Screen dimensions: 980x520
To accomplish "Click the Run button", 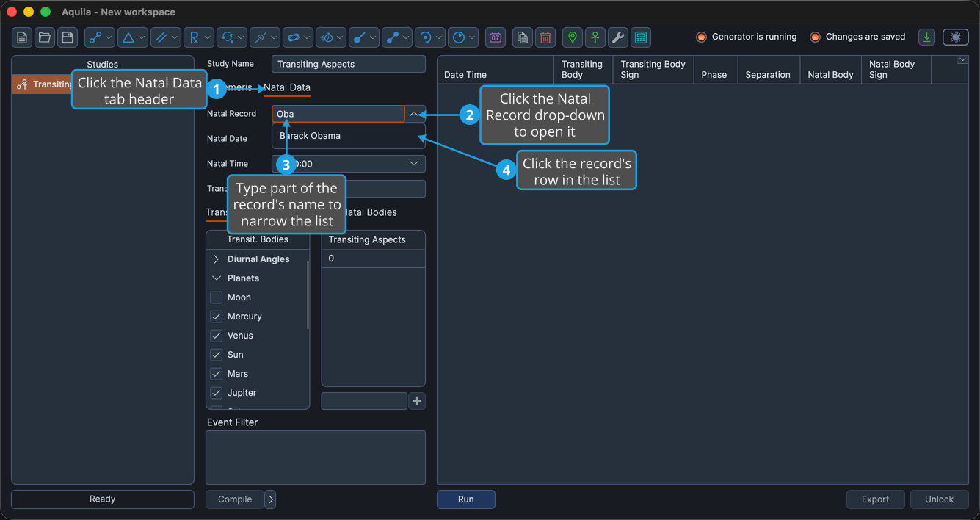I will pos(466,499).
